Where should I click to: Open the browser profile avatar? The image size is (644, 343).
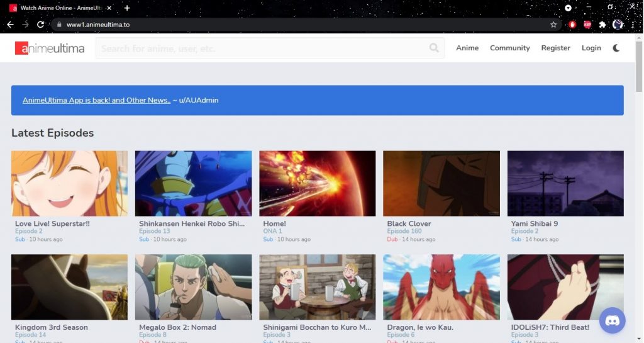(618, 25)
